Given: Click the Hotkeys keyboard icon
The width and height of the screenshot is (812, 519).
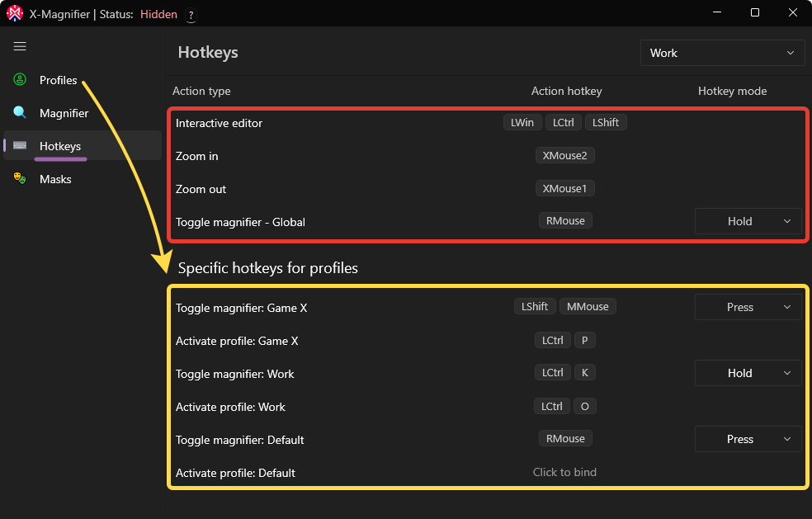Looking at the screenshot, I should point(20,146).
